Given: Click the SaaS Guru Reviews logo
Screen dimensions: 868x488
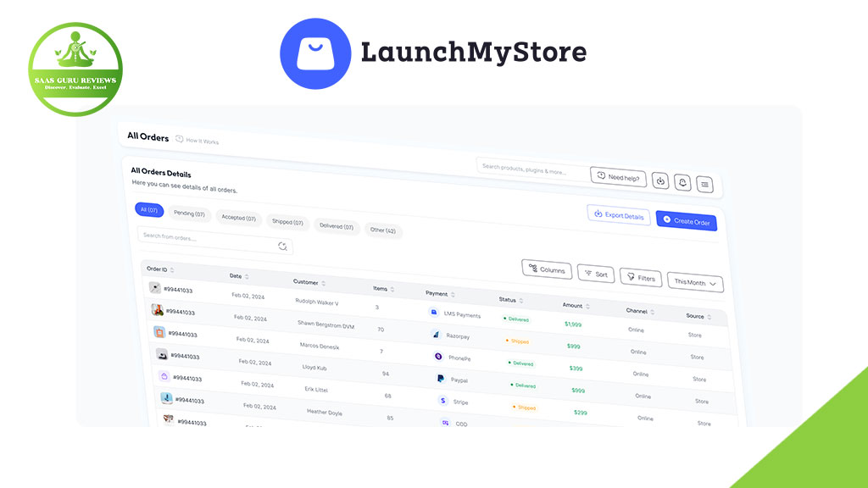Looking at the screenshot, I should click(x=75, y=69).
